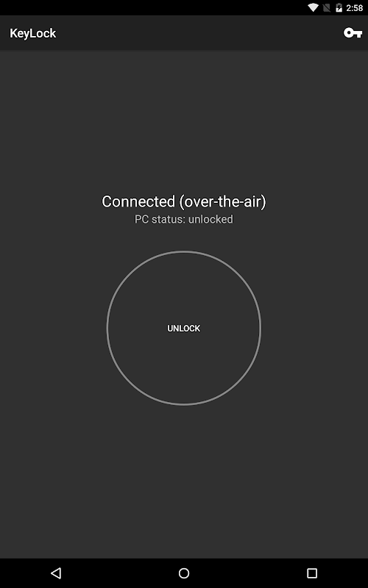Click the Wi-Fi signal status icon
The width and height of the screenshot is (368, 588).
[x=313, y=7]
